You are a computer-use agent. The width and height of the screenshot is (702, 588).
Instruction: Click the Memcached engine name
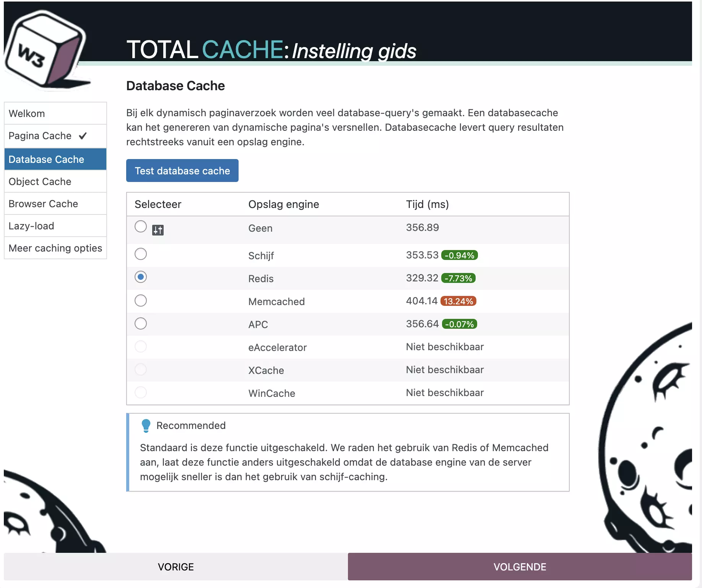tap(276, 302)
